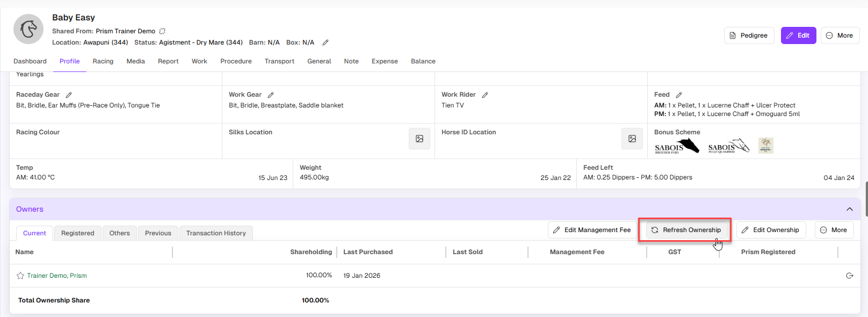The width and height of the screenshot is (868, 317).
Task: Click the vertical scrollbar on the right edge
Action: tap(865, 199)
